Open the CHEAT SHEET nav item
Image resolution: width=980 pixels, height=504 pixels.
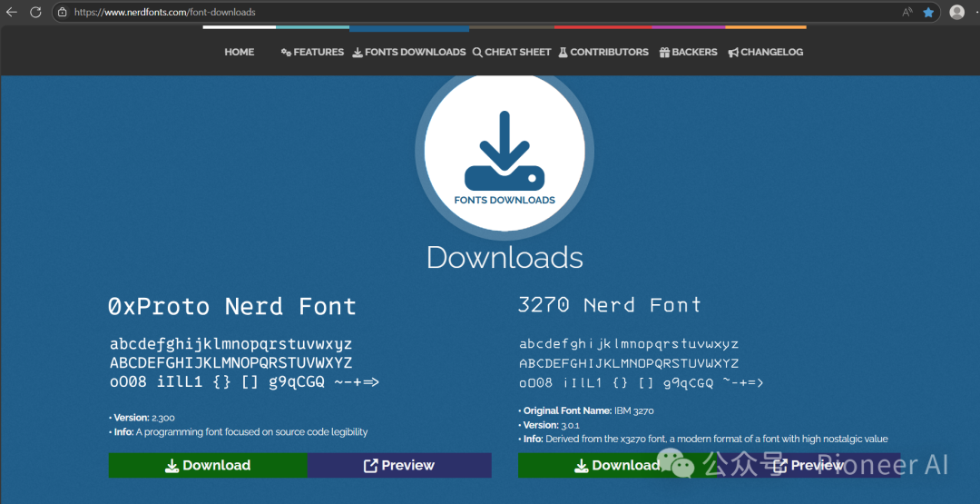[x=512, y=52]
